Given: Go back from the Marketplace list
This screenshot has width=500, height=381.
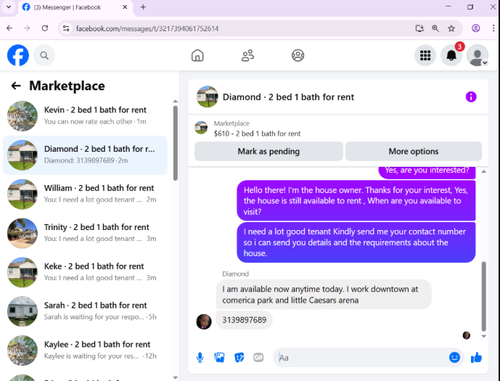Looking at the screenshot, I should tap(16, 86).
